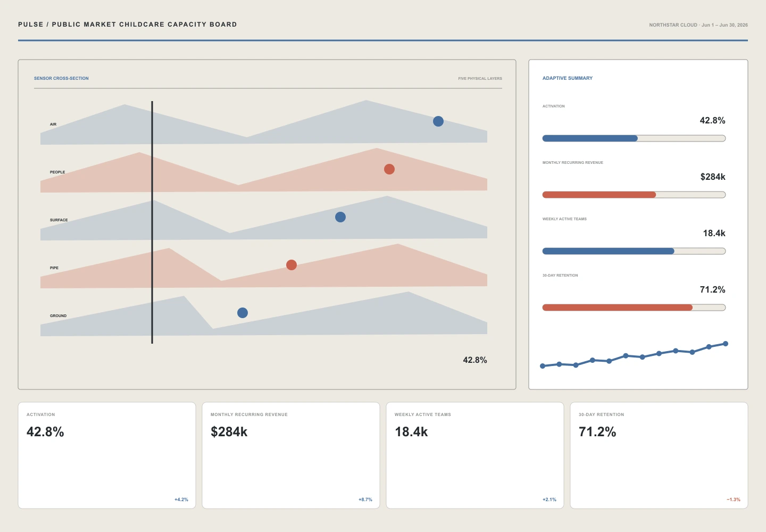The image size is (766, 532).
Task: Click the first point of the sparkline
Action: click(x=543, y=366)
